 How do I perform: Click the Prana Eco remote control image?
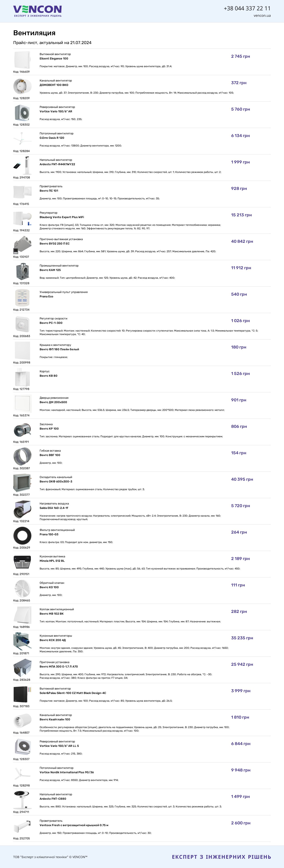22,298
